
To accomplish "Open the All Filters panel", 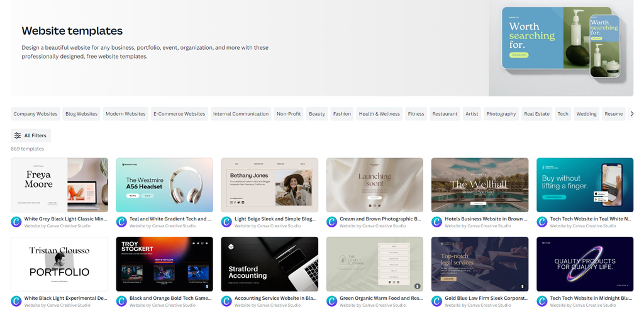I will pos(31,135).
